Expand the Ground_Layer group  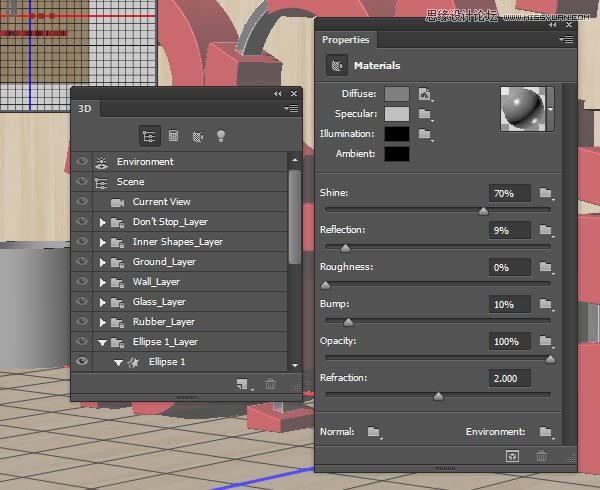point(102,262)
